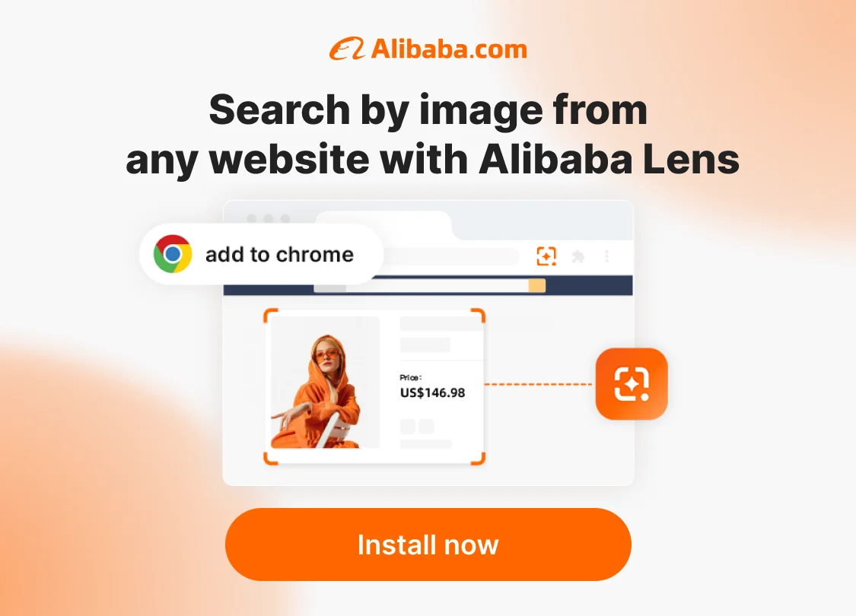This screenshot has width=856, height=616.
Task: Click the search field in navy bar
Action: 430,285
